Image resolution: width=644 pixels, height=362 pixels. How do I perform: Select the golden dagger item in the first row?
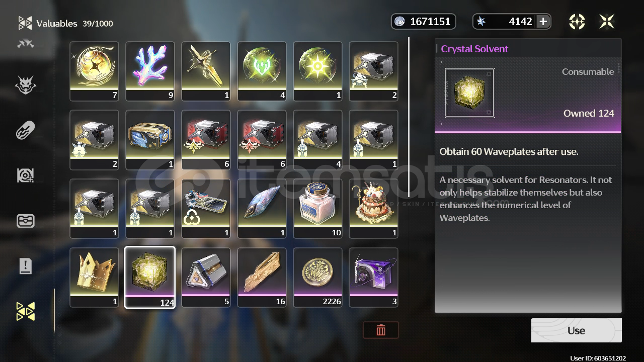(206, 71)
